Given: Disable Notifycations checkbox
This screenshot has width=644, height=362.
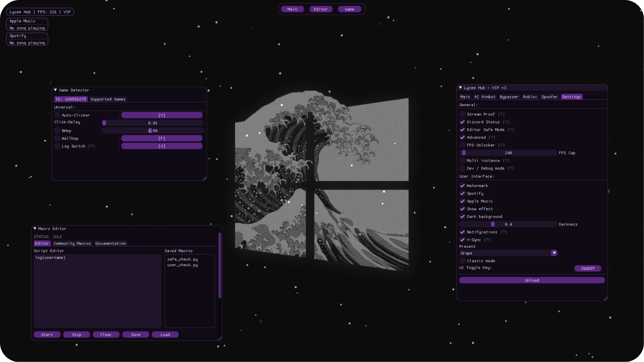Looking at the screenshot, I should (462, 232).
